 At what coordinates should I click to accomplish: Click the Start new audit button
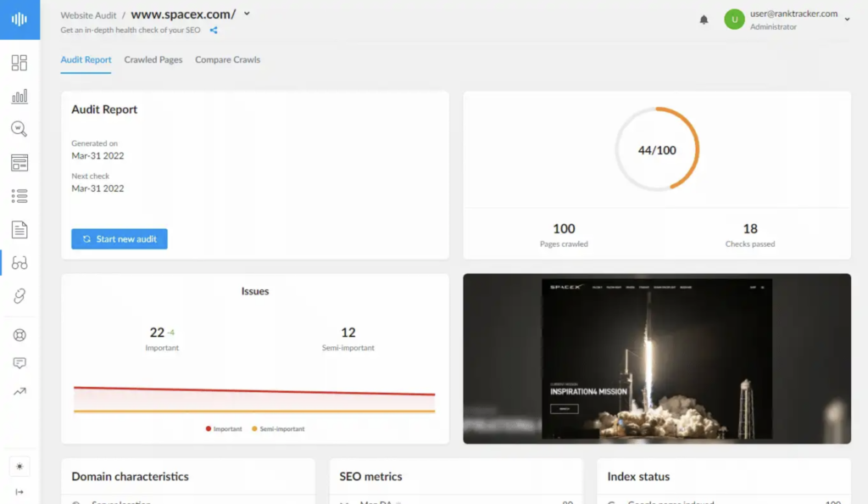click(x=119, y=238)
